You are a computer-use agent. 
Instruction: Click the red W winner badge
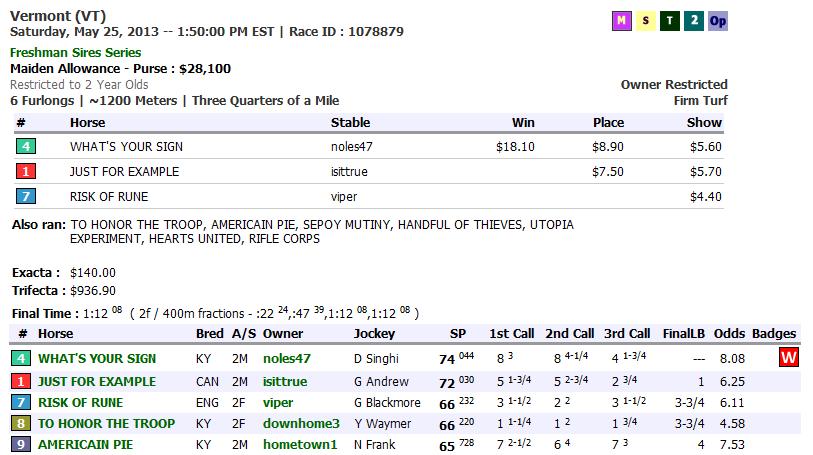pyautogui.click(x=789, y=358)
